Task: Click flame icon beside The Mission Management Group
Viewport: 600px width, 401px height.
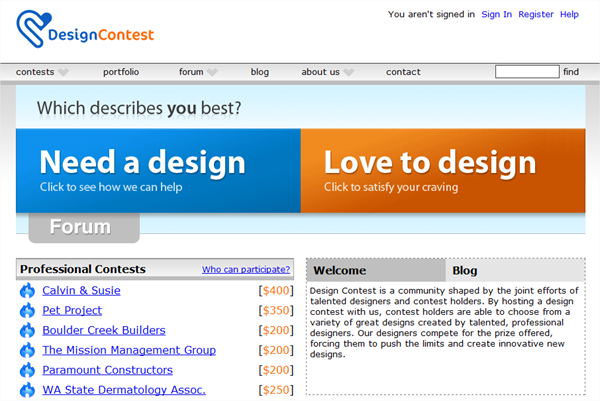Action: (x=27, y=351)
